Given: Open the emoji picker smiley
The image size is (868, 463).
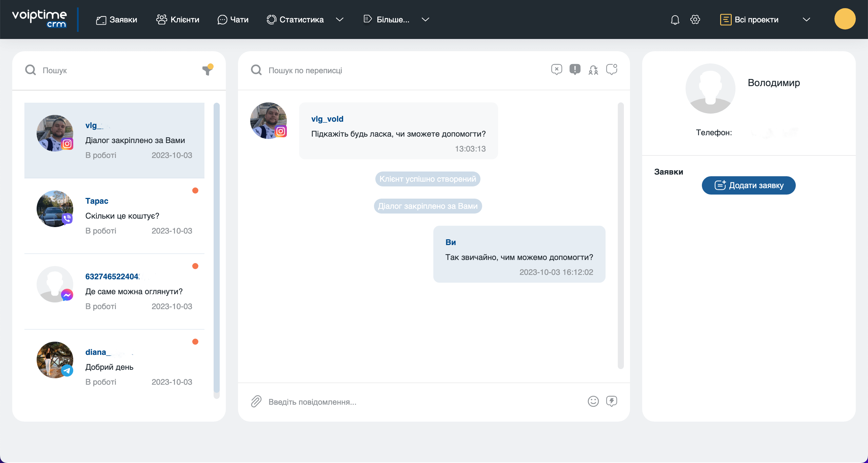Looking at the screenshot, I should tap(593, 401).
